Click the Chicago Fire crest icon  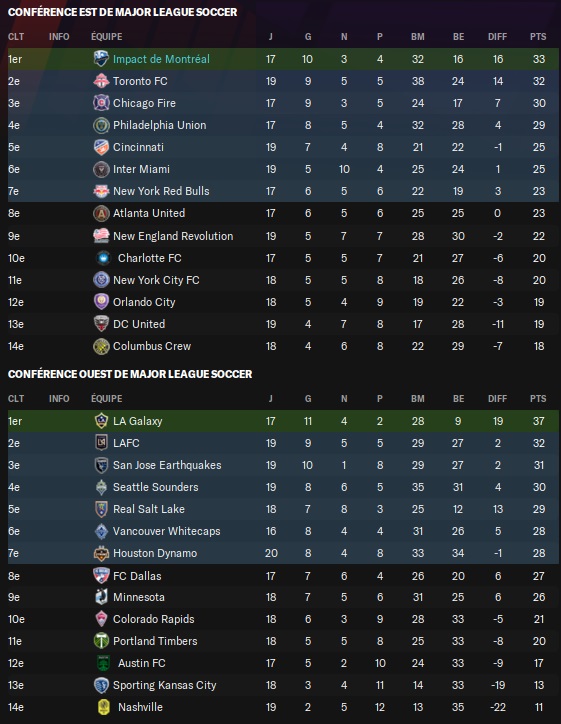[101, 103]
